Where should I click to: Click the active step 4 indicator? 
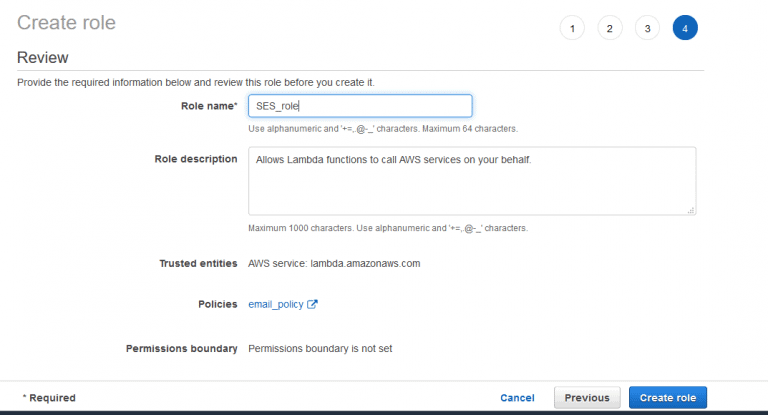[x=685, y=28]
